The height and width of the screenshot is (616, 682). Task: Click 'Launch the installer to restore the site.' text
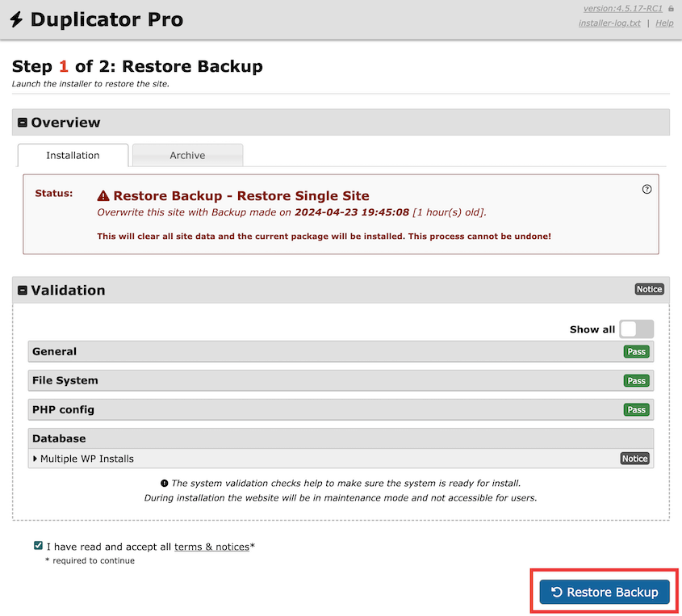[90, 84]
